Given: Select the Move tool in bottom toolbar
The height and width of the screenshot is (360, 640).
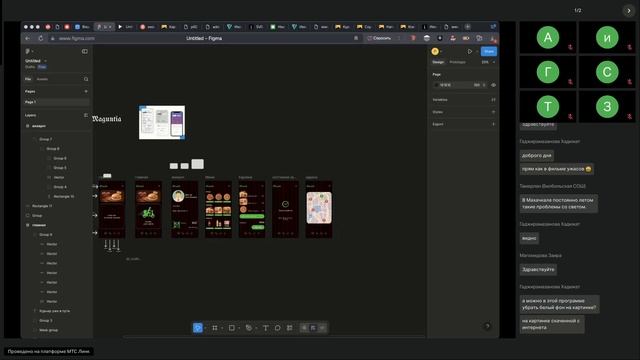Looking at the screenshot, I should [x=198, y=328].
